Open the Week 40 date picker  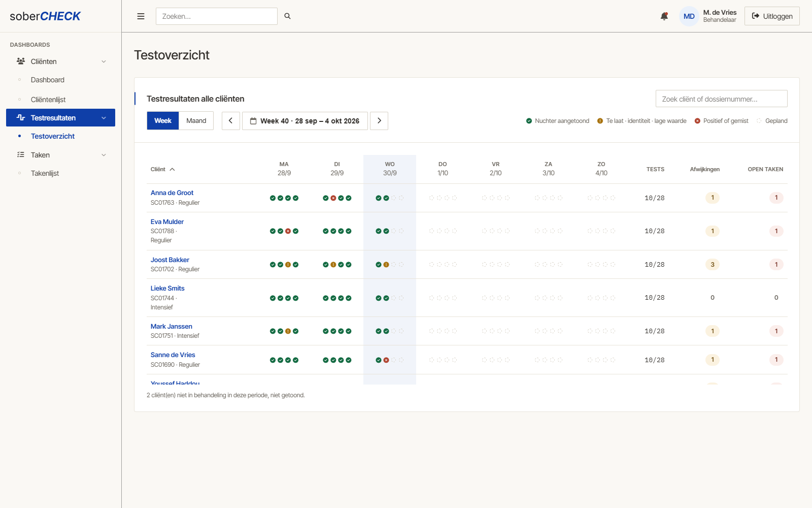tap(305, 121)
